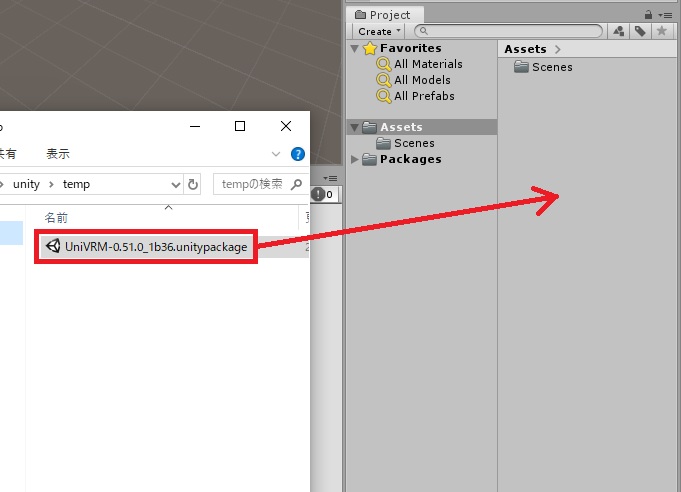Click Assets breadcrumb in right pane
This screenshot has width=681, height=492.
click(x=525, y=49)
